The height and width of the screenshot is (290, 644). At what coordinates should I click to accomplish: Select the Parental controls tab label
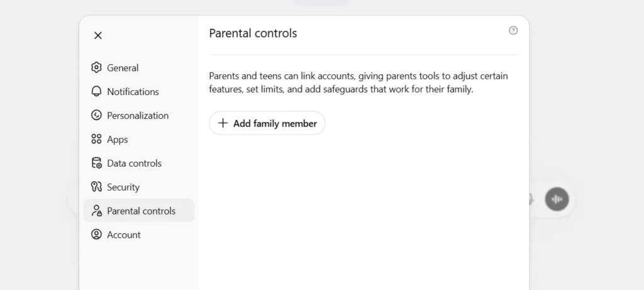click(x=142, y=211)
